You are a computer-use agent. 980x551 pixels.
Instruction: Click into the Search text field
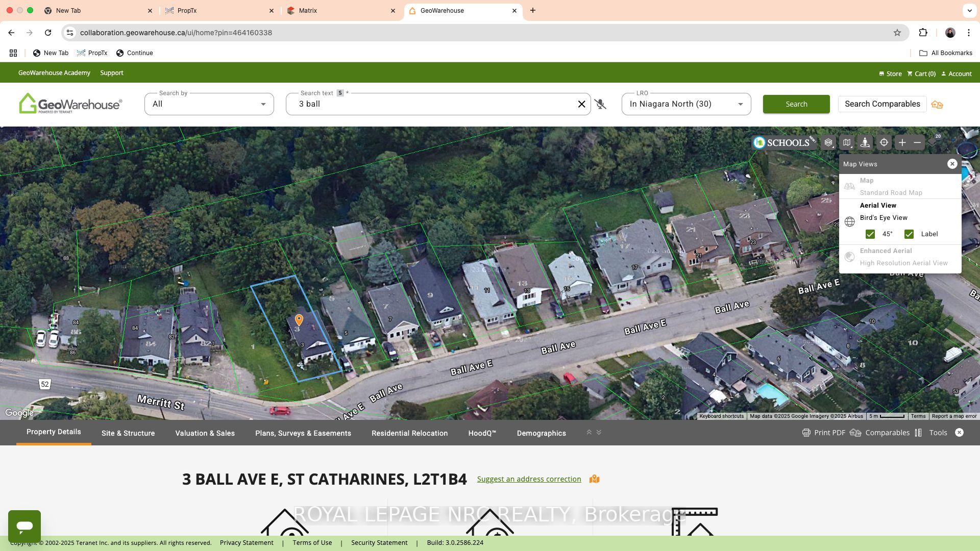pyautogui.click(x=431, y=104)
